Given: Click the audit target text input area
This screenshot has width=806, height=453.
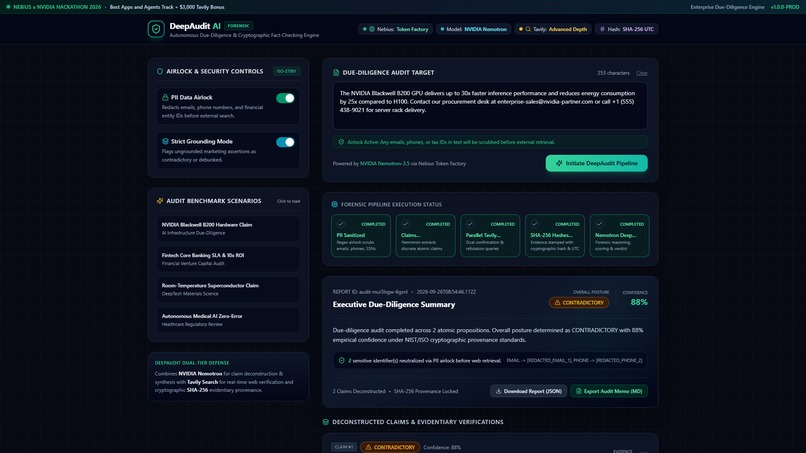Looking at the screenshot, I should click(x=490, y=106).
